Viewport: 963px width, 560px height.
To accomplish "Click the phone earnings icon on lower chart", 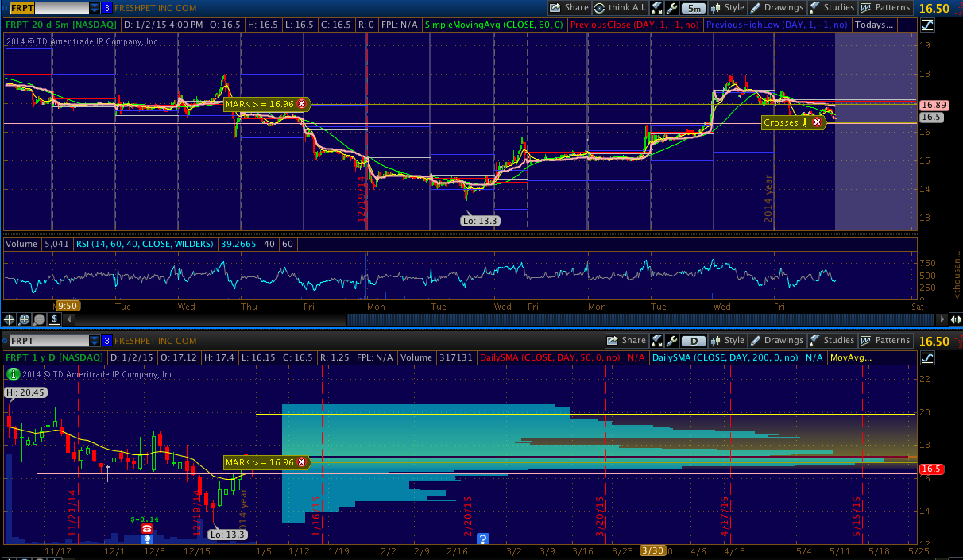I will click(147, 529).
